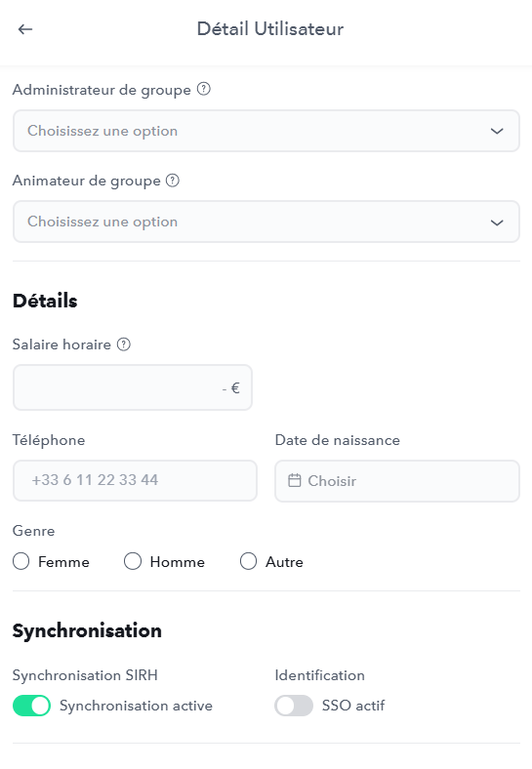
Task: Expand chevron of Administrateur de groupe dropdown
Action: point(497,131)
